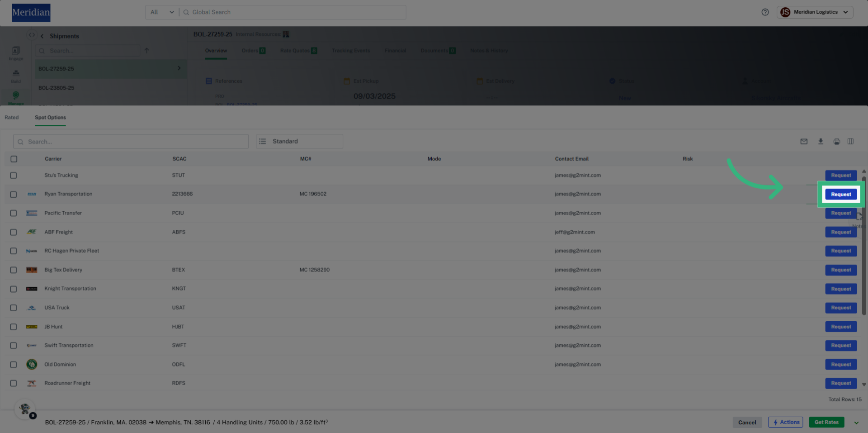Collapse the sidebar panel toggle icon
This screenshot has height=433, width=868.
tap(31, 35)
